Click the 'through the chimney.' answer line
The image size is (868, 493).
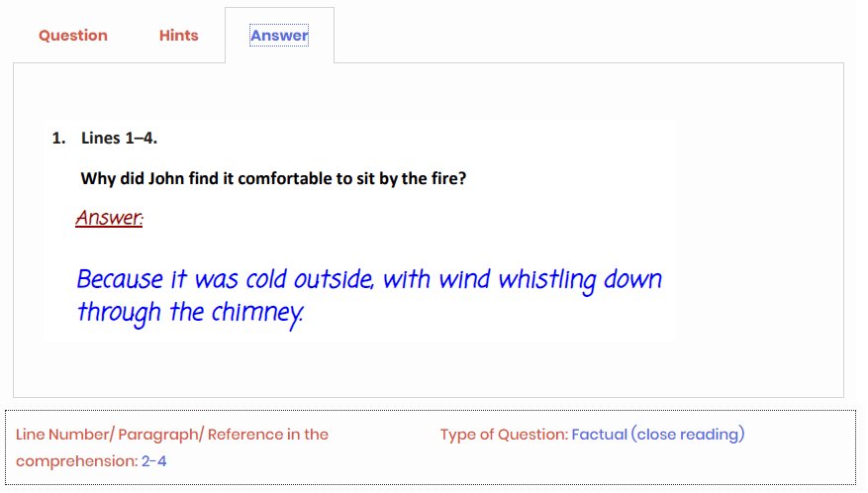coord(190,314)
